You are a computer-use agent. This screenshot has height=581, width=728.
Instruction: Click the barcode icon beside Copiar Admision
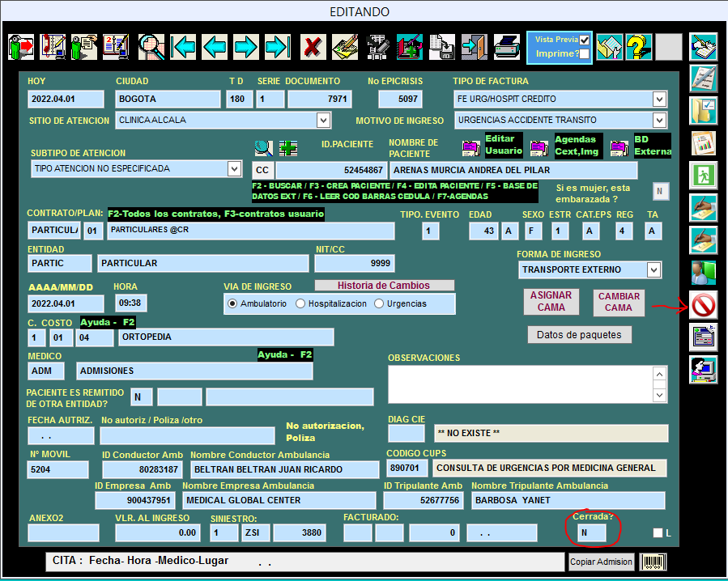point(653,562)
